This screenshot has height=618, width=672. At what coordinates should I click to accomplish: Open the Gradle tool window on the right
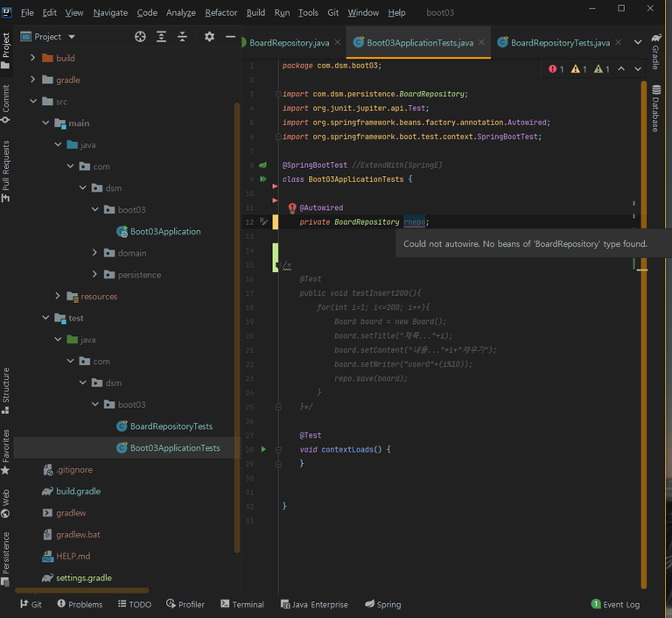pos(656,51)
